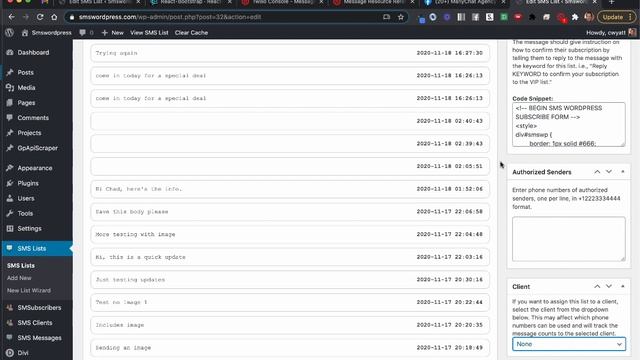The height and width of the screenshot is (360, 640).
Task: Toggle Client panel collapse
Action: (x=622, y=287)
